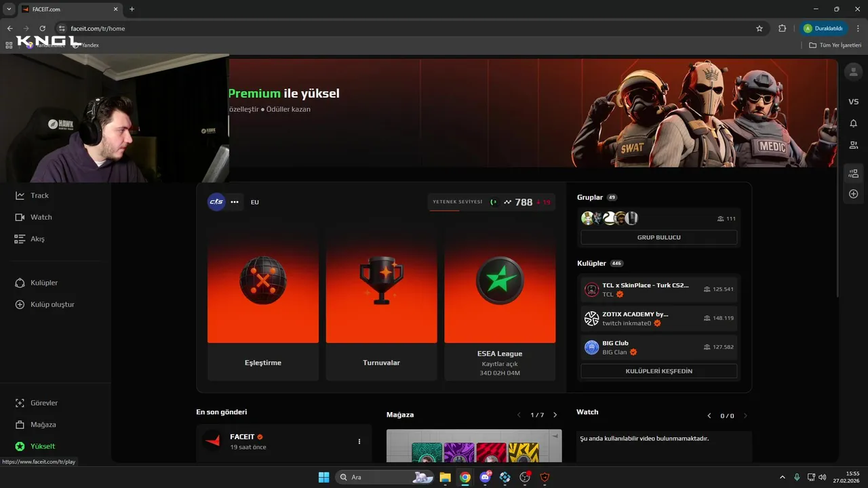The width and height of the screenshot is (868, 488).
Task: Open the browser extensions puzzle icon
Action: pos(782,28)
